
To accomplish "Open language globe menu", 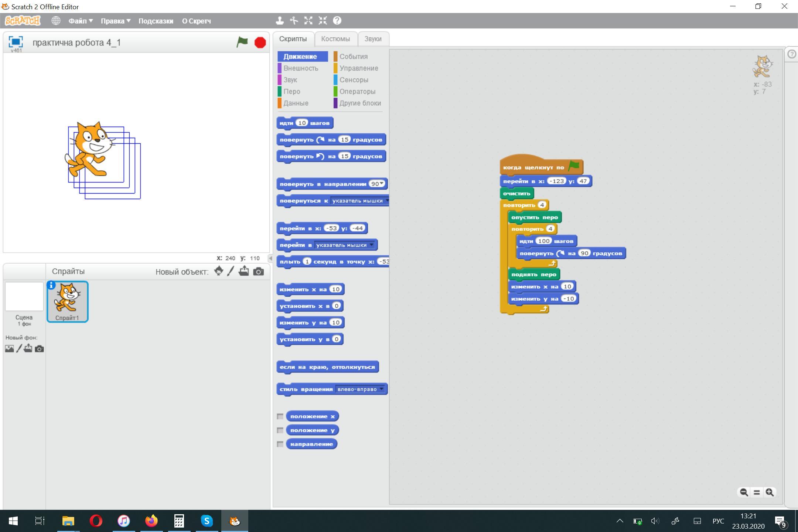I will 56,21.
